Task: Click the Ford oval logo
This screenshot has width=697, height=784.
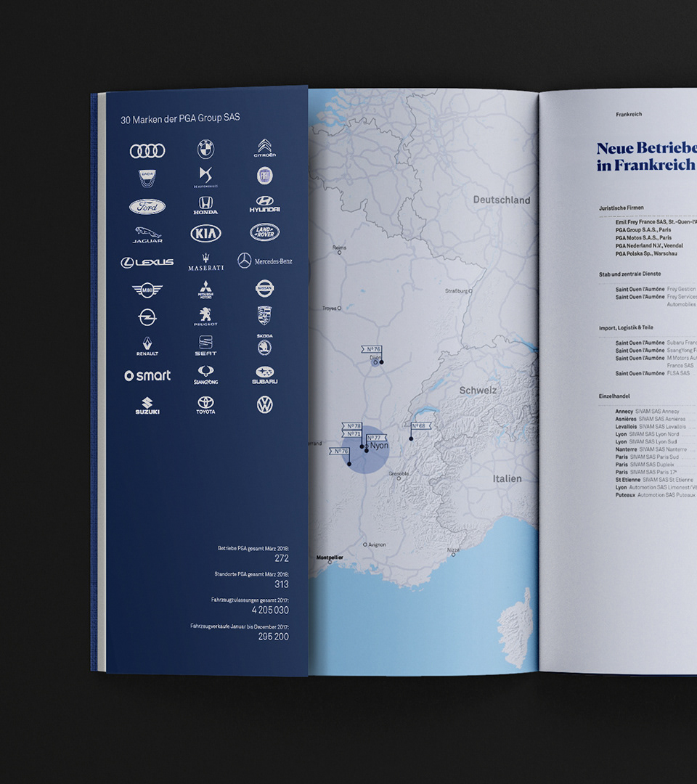Action: pos(147,206)
